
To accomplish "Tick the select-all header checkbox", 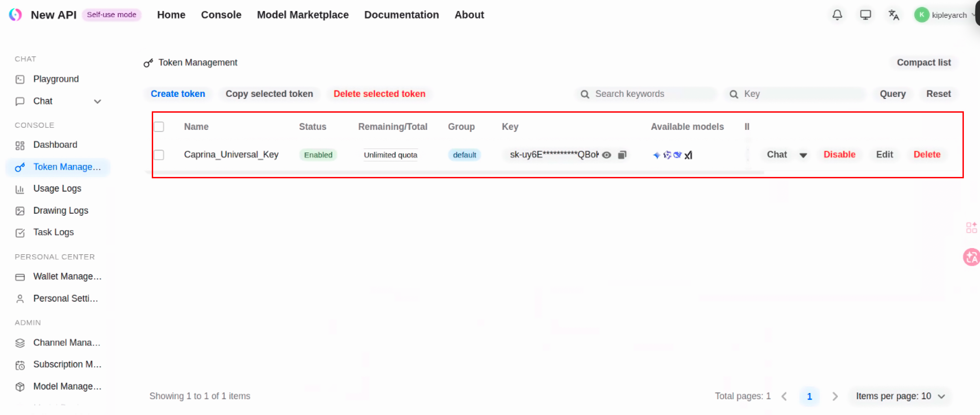I will pos(159,127).
